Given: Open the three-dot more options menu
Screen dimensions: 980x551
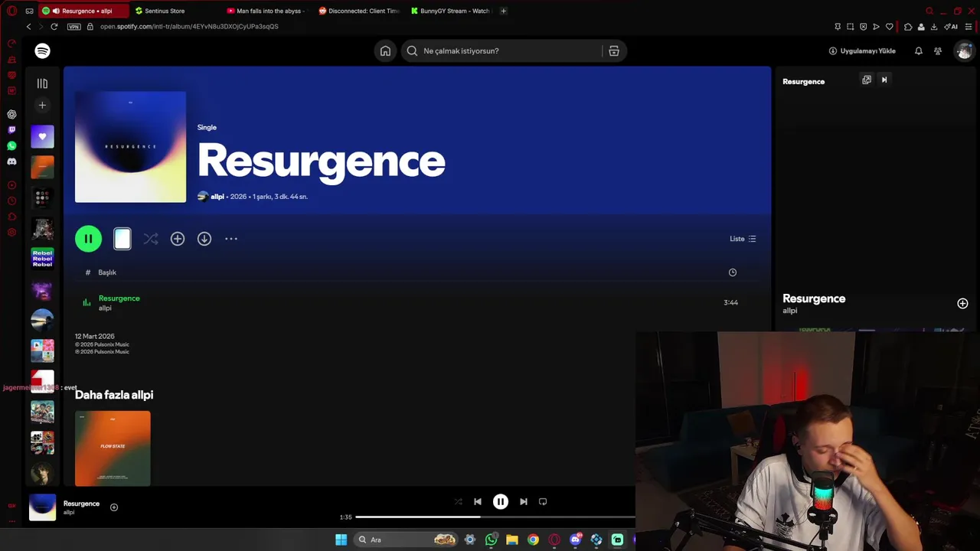Looking at the screenshot, I should (x=231, y=239).
